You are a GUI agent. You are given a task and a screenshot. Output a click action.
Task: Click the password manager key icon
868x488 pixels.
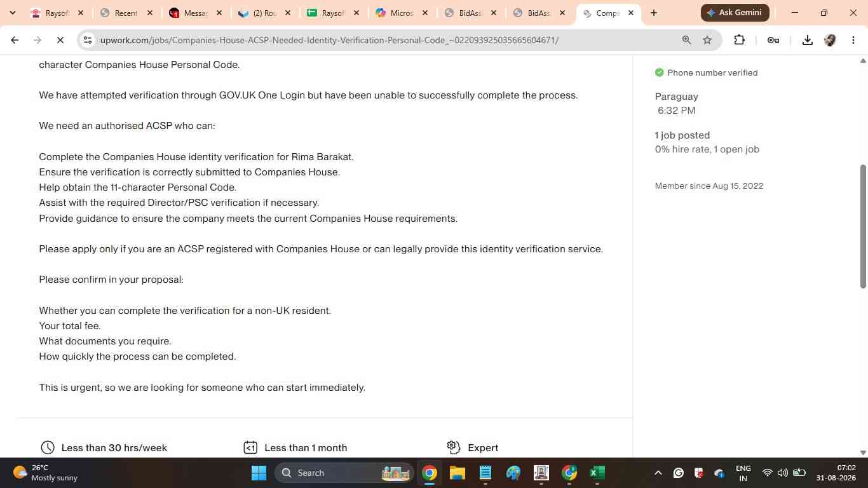[773, 40]
